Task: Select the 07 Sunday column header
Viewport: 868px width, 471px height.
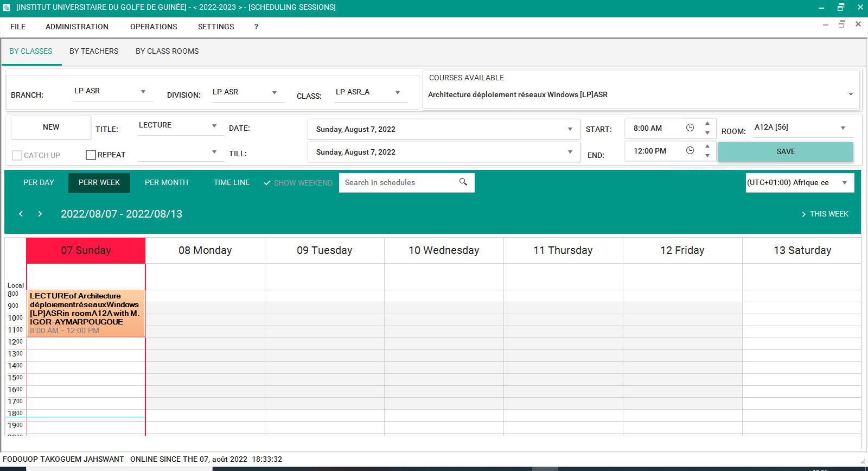Action: click(x=86, y=250)
